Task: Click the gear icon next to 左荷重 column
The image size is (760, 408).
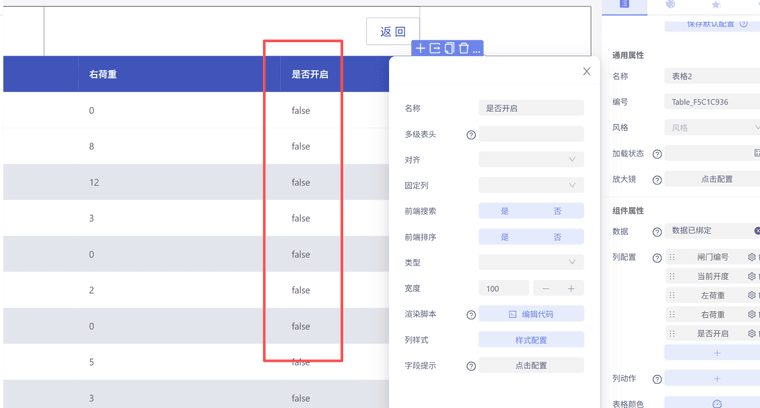Action: [752, 296]
